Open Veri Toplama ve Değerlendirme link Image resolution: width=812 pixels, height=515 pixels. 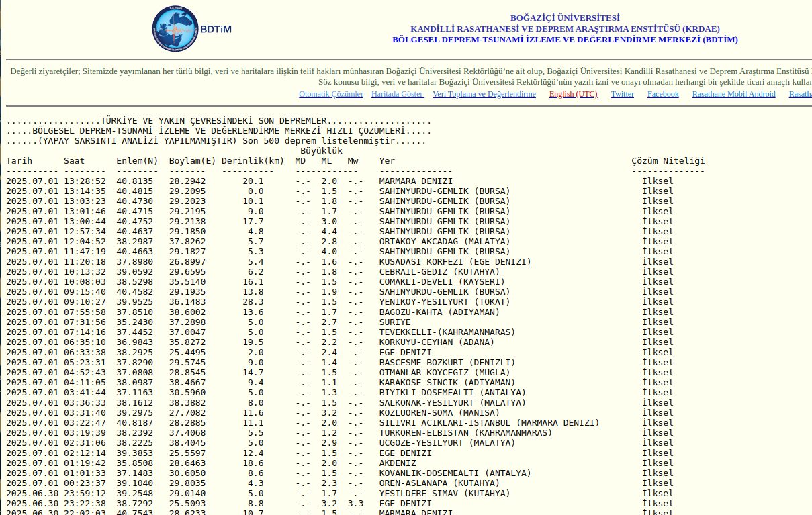click(484, 94)
